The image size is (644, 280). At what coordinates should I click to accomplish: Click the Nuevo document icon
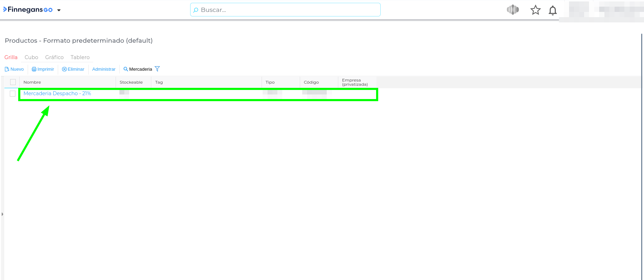(7, 69)
